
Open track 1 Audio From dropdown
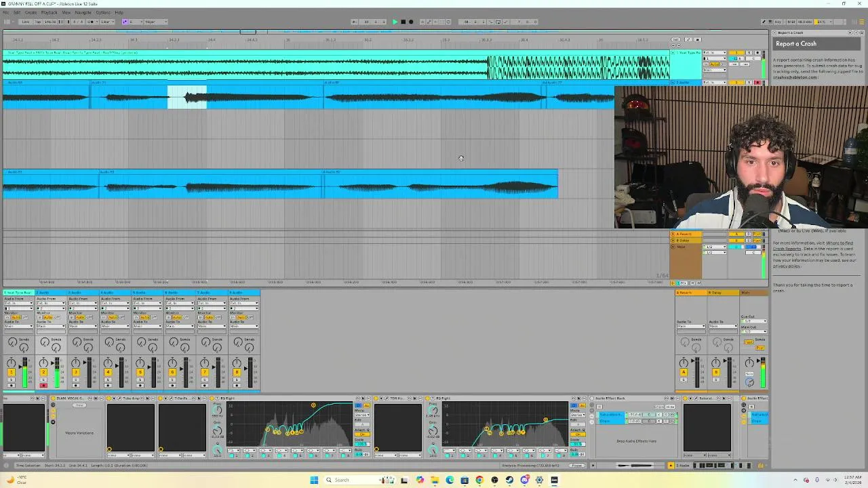tap(19, 303)
